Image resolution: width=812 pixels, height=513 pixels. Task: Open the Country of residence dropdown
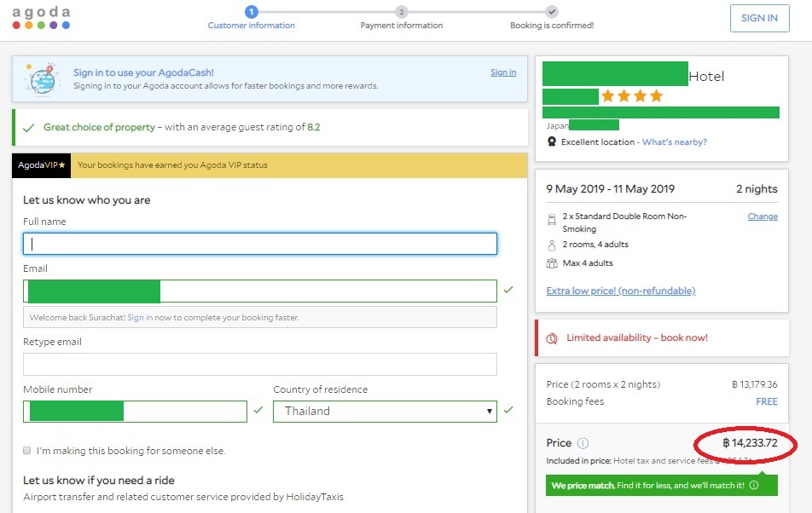(x=385, y=411)
